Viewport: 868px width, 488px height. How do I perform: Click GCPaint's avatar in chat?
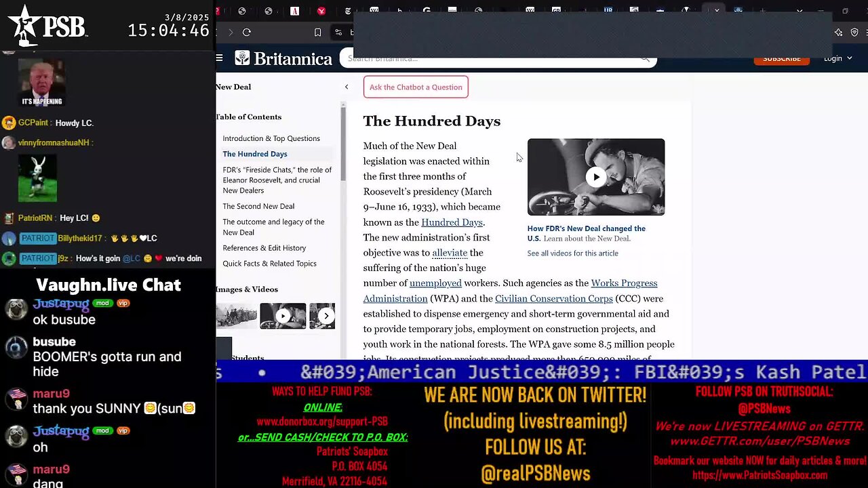point(9,123)
